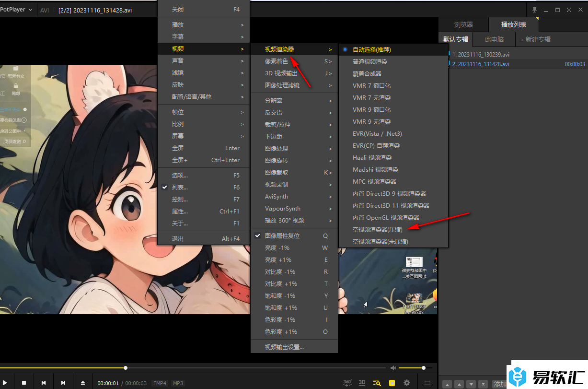Select the VMR 9 无渲染 renderer
This screenshot has height=389, width=588.
coord(393,121)
